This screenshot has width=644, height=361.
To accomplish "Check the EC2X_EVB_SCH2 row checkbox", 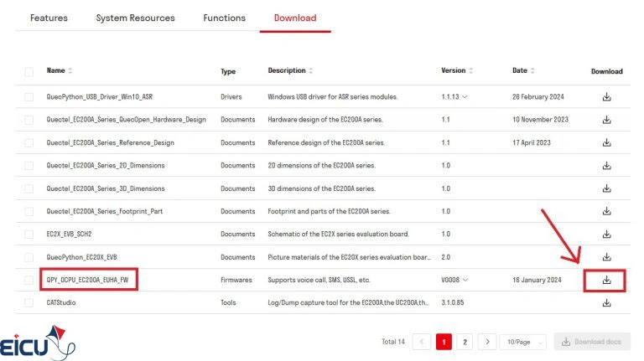I will point(29,235).
